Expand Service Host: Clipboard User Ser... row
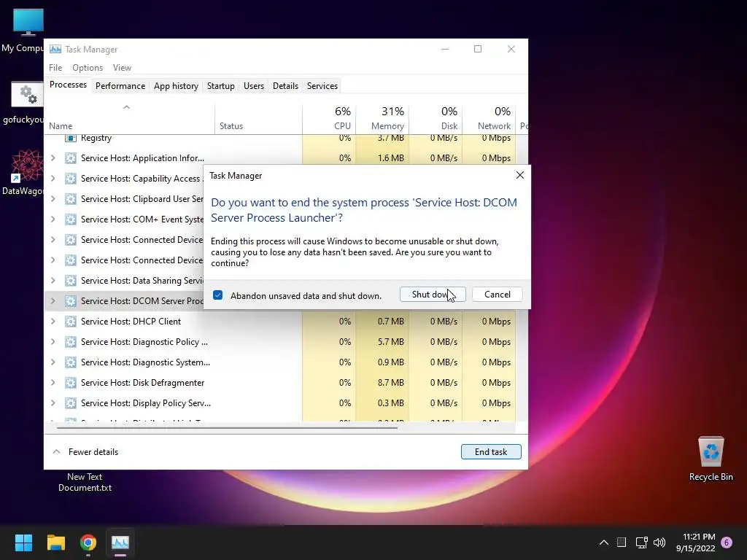This screenshot has width=747, height=560. (x=53, y=199)
